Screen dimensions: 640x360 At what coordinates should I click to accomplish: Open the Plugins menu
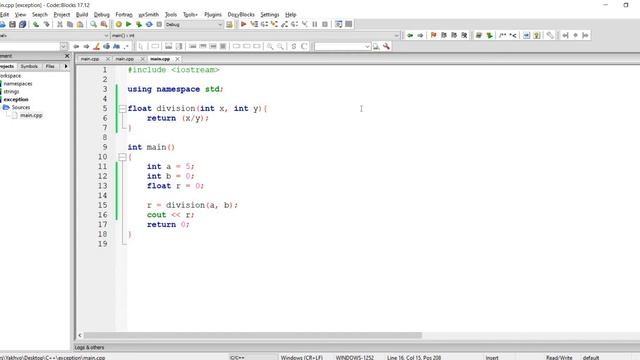pyautogui.click(x=213, y=15)
